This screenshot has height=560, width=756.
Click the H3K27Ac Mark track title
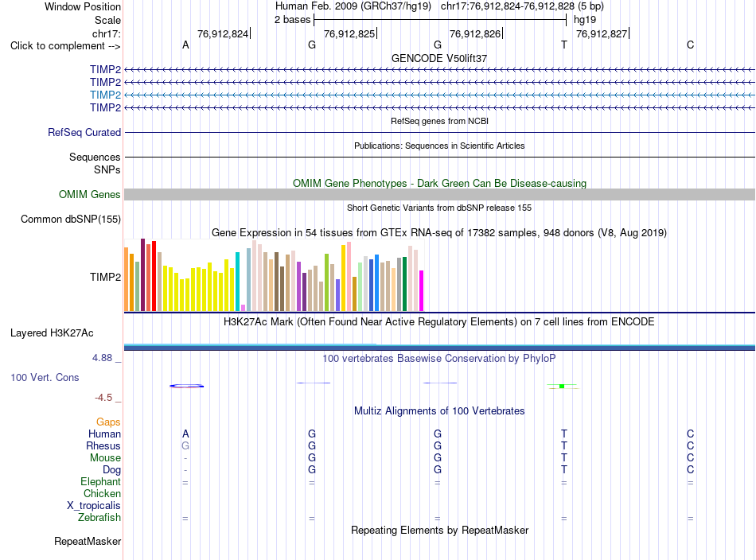[x=439, y=321]
